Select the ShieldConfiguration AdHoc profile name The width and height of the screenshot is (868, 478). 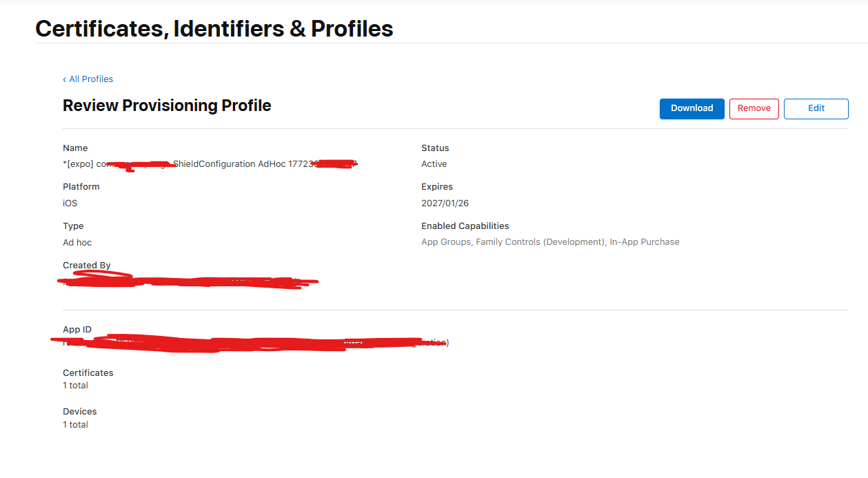point(214,164)
